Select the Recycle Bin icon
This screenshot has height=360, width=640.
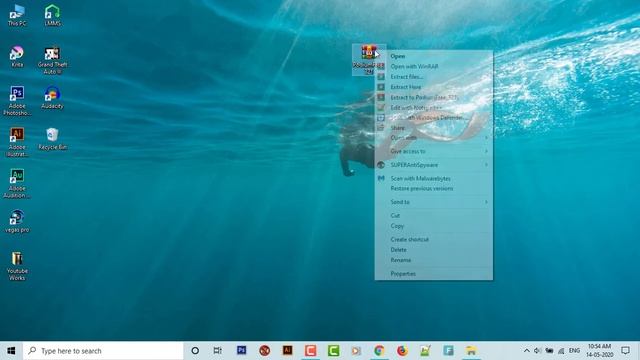point(52,139)
